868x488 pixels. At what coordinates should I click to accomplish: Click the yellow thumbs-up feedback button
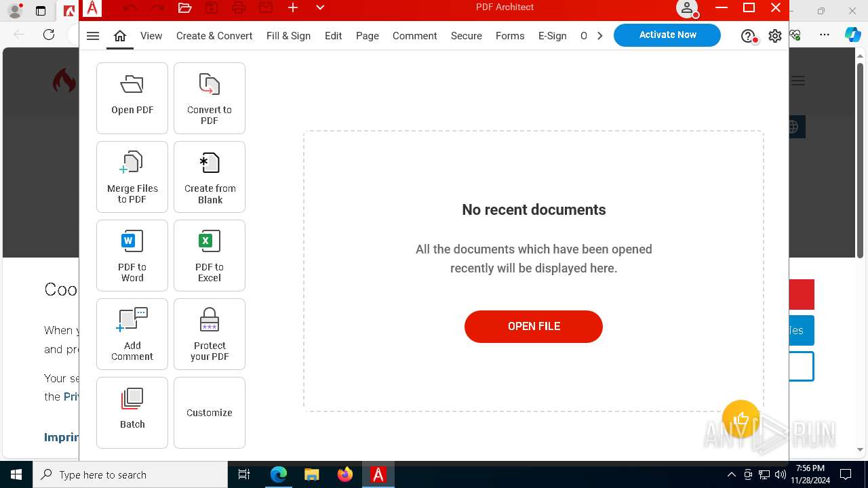point(741,419)
